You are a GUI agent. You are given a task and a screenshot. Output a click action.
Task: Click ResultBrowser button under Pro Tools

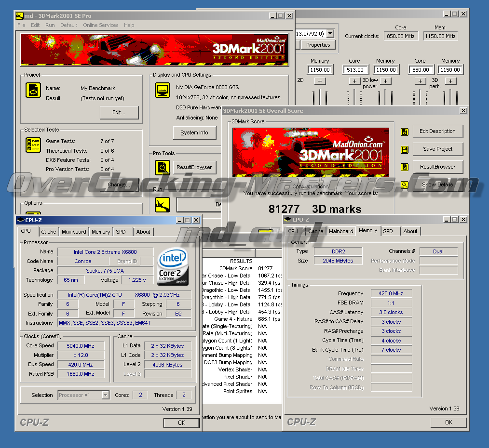click(194, 167)
